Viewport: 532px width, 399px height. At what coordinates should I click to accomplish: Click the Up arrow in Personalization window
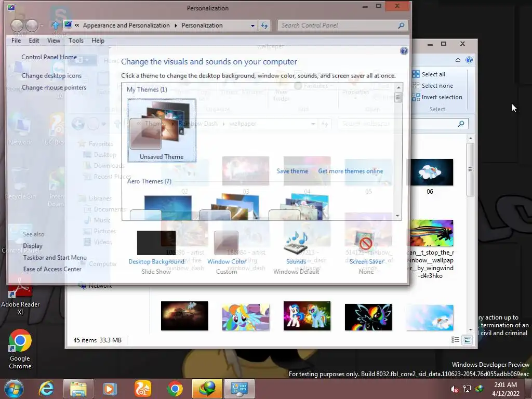(x=55, y=25)
